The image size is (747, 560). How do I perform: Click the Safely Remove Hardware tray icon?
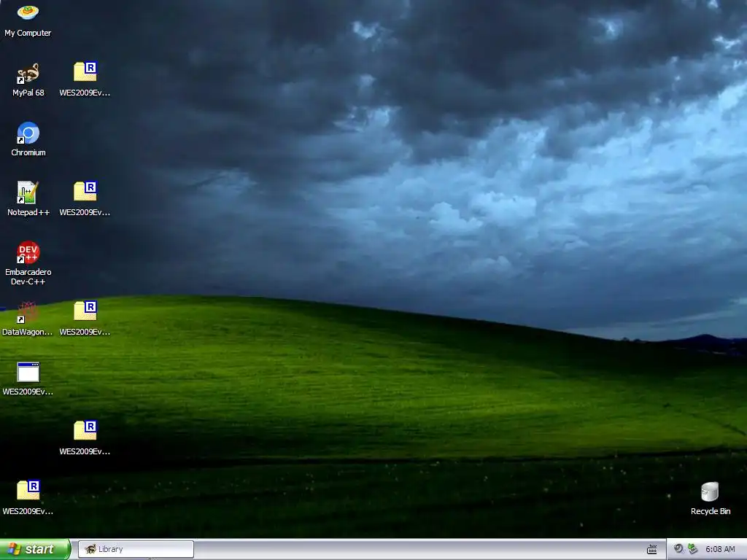[692, 549]
